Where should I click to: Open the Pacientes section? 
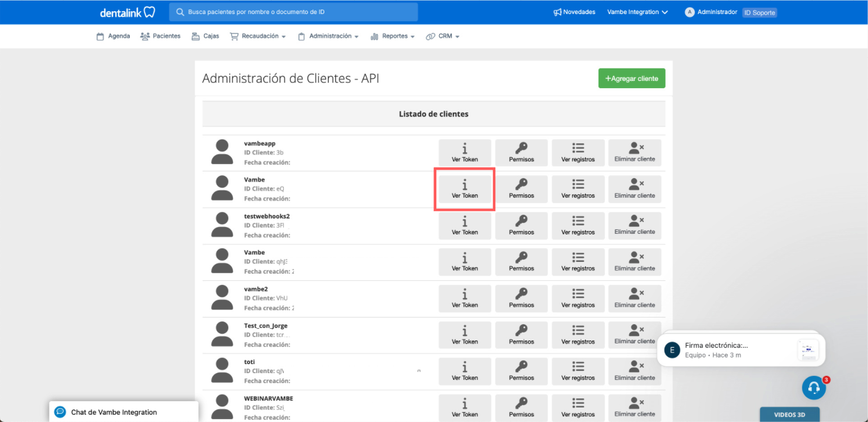[160, 37]
